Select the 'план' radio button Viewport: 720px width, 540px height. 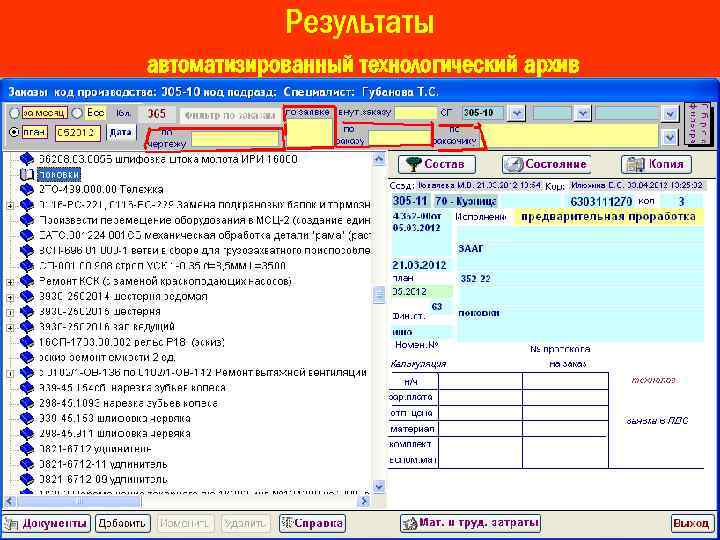pyautogui.click(x=14, y=132)
